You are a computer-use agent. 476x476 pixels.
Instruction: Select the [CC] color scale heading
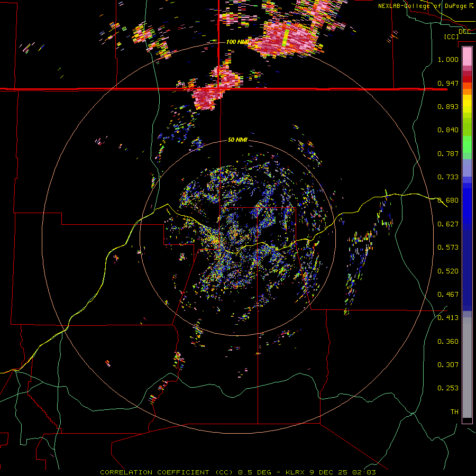pos(451,36)
